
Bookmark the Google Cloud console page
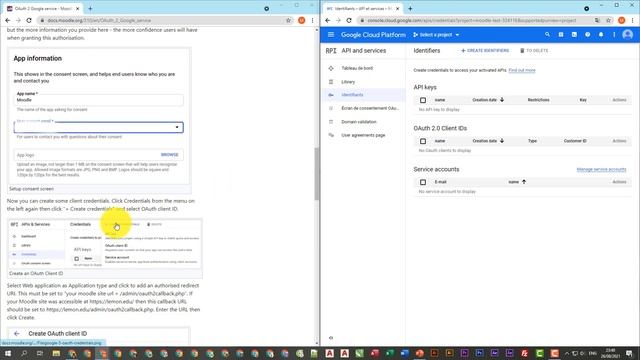(609, 20)
